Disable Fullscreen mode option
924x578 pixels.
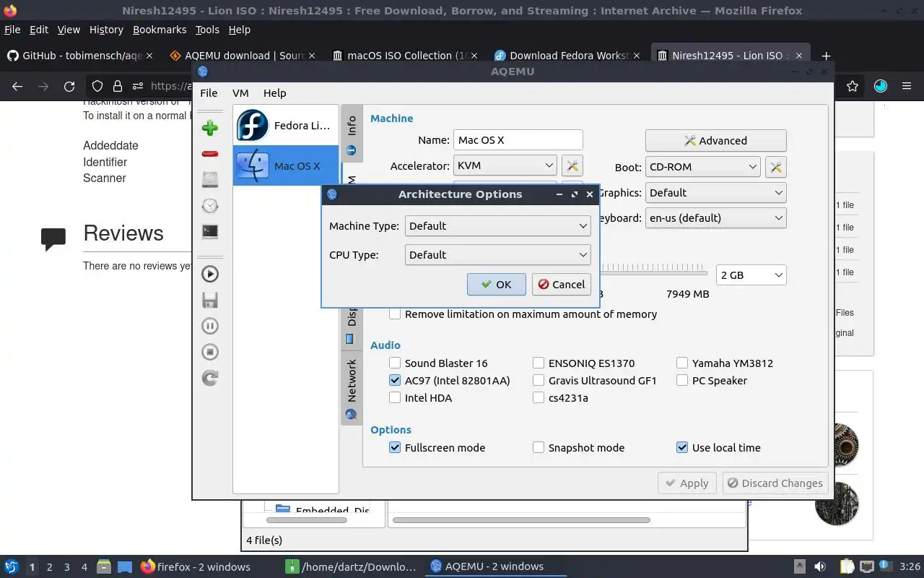click(x=395, y=448)
